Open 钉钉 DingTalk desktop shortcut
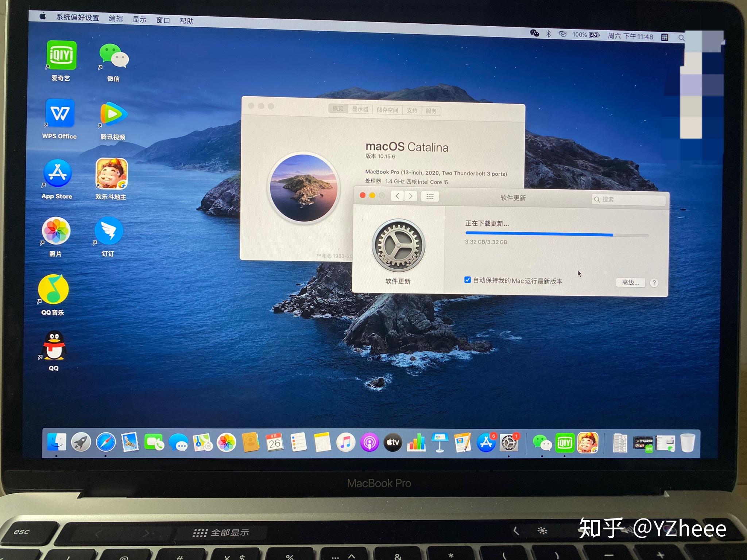 click(x=108, y=231)
